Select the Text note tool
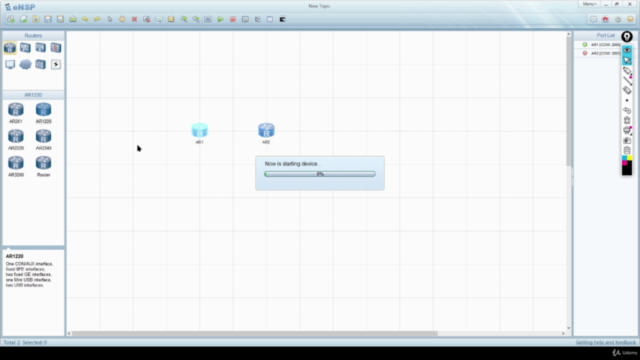This screenshot has width=640, height=360. pos(159,19)
